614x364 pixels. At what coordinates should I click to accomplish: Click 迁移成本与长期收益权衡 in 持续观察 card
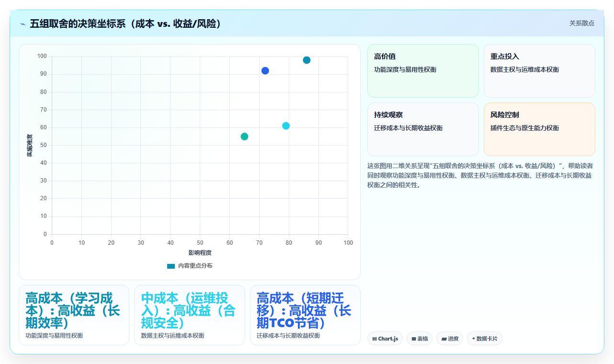tap(409, 128)
